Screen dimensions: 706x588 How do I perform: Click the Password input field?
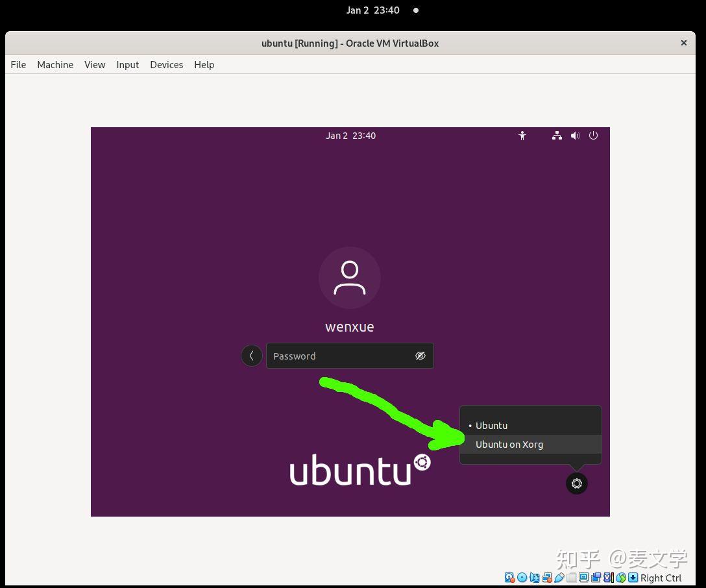(350, 356)
